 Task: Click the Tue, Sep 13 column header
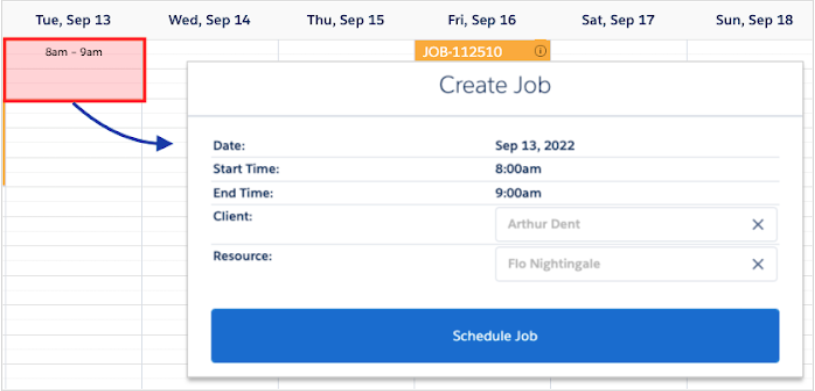click(73, 20)
